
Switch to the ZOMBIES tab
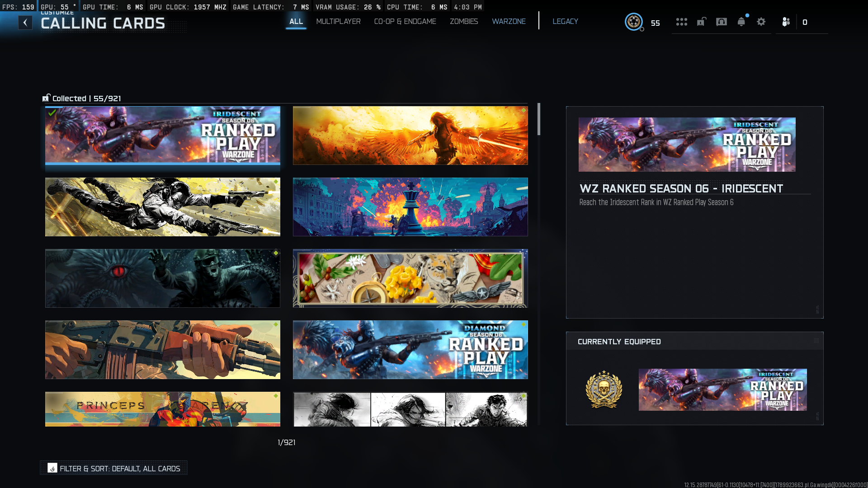464,21
